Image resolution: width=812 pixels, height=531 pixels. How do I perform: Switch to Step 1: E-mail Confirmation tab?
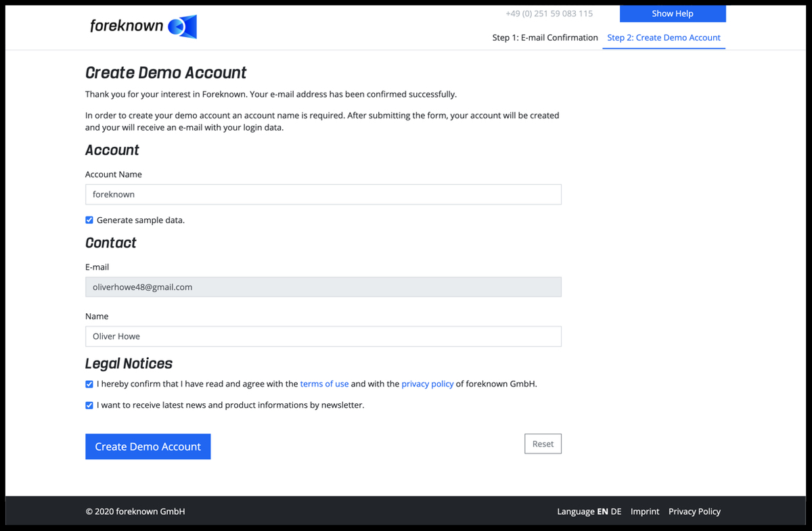(x=545, y=38)
